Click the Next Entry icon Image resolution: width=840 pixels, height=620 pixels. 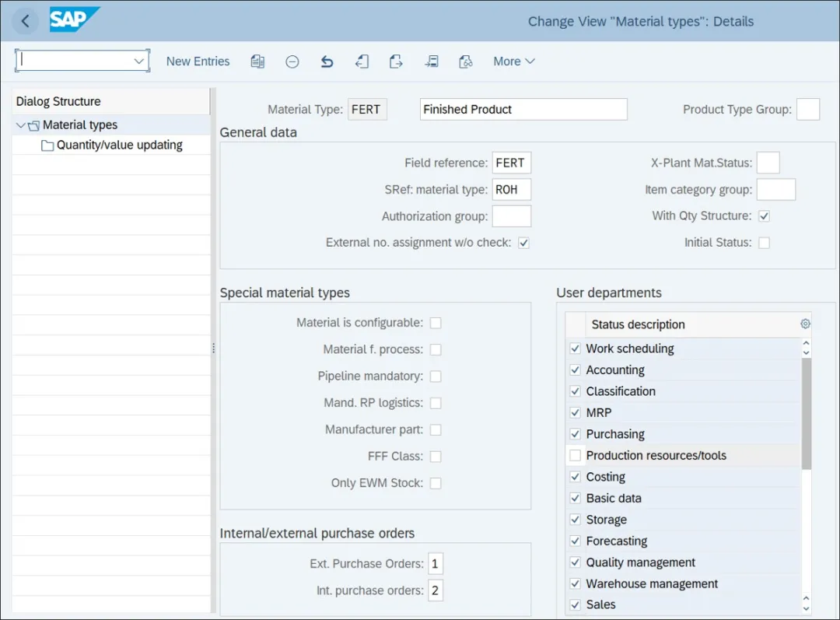tap(396, 61)
